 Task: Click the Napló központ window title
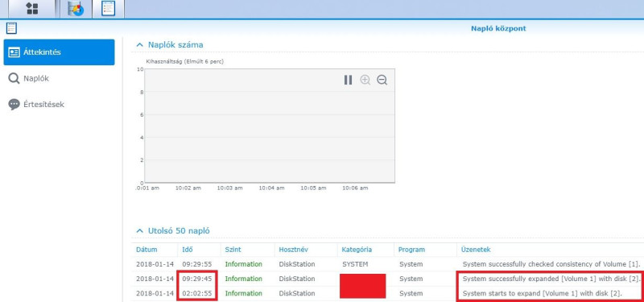(498, 29)
